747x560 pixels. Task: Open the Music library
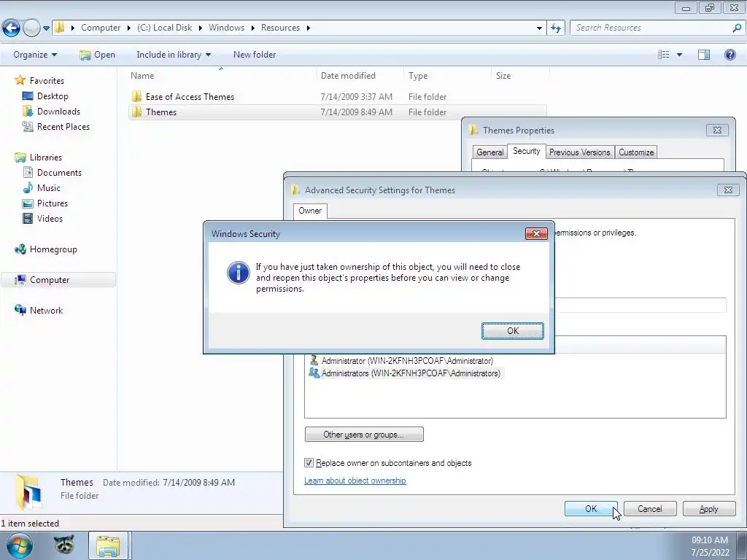point(42,187)
